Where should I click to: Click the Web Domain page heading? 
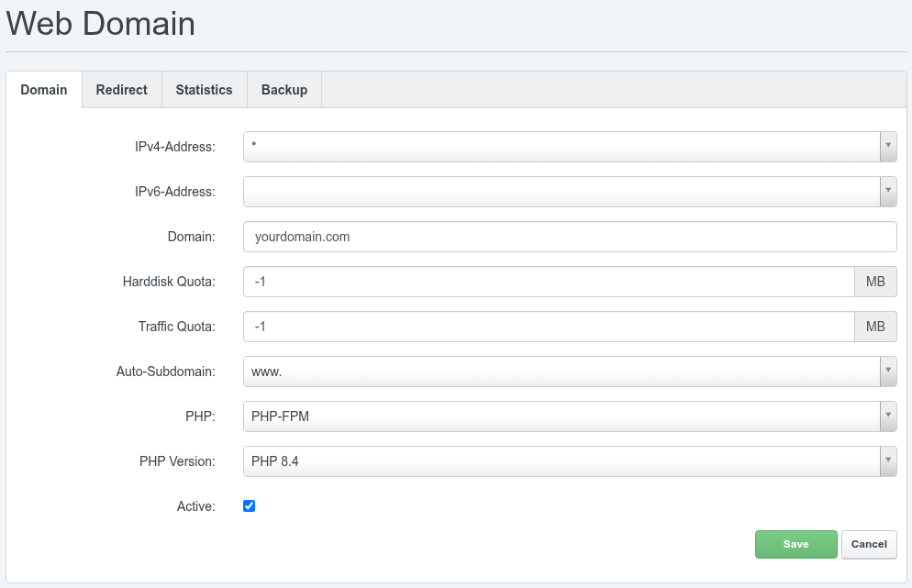[101, 24]
